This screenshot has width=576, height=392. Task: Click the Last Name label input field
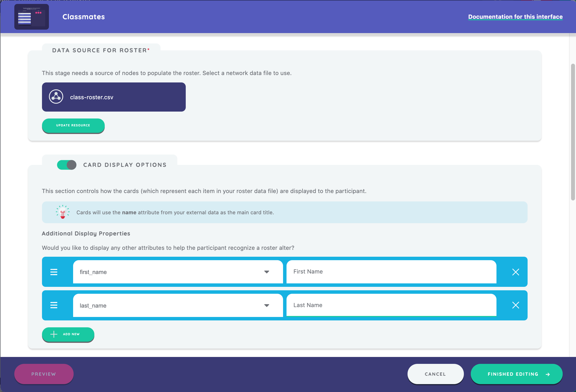click(x=391, y=305)
